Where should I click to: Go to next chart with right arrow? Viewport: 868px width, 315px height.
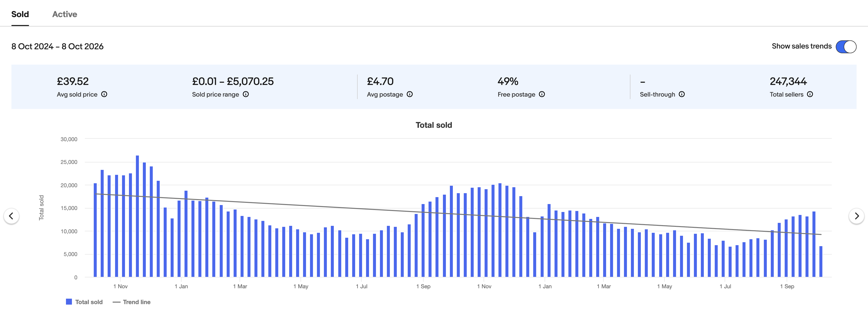pyautogui.click(x=856, y=216)
